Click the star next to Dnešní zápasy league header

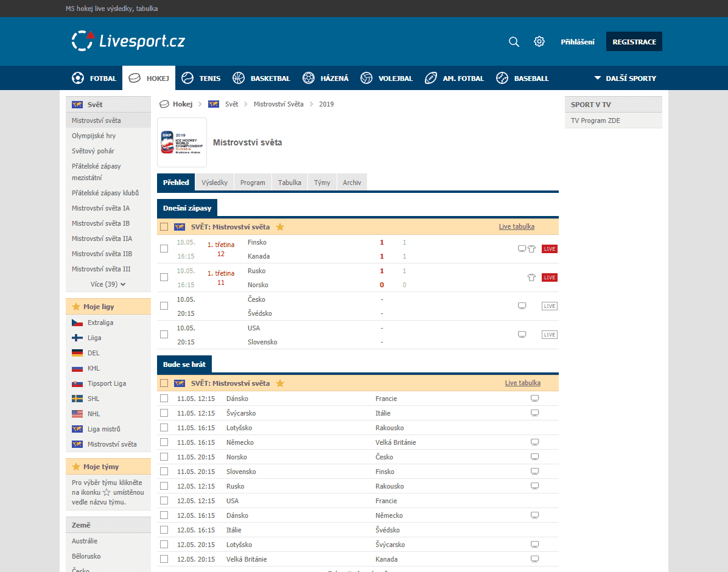point(280,227)
